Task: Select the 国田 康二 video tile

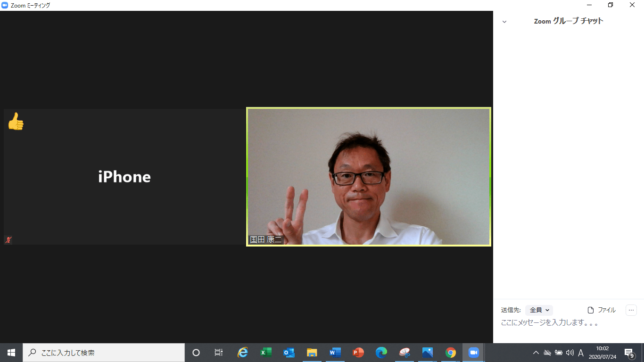Action: tap(368, 177)
